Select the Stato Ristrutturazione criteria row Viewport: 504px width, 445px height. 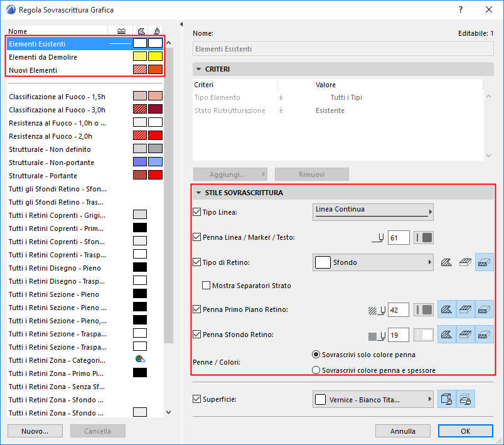tap(338, 110)
